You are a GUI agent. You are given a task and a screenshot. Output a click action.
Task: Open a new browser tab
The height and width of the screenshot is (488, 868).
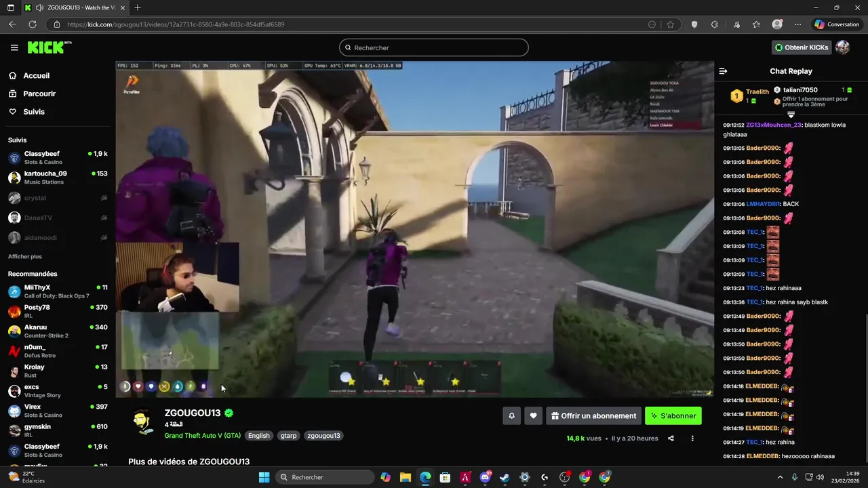point(138,7)
